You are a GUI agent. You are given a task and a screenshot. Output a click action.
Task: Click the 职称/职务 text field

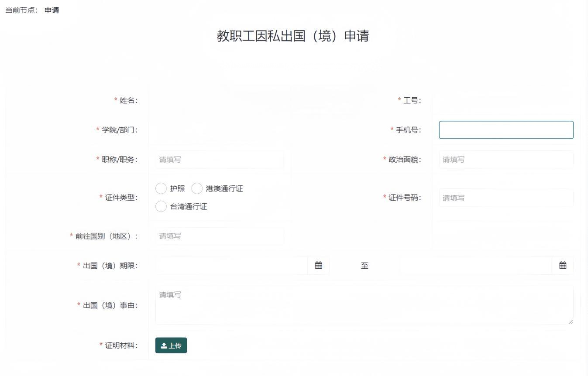(x=219, y=160)
